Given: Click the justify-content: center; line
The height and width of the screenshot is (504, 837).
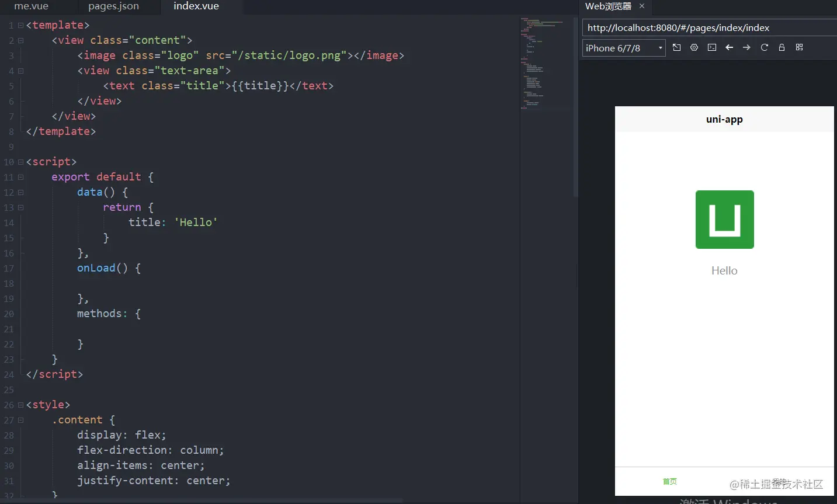Looking at the screenshot, I should (154, 481).
